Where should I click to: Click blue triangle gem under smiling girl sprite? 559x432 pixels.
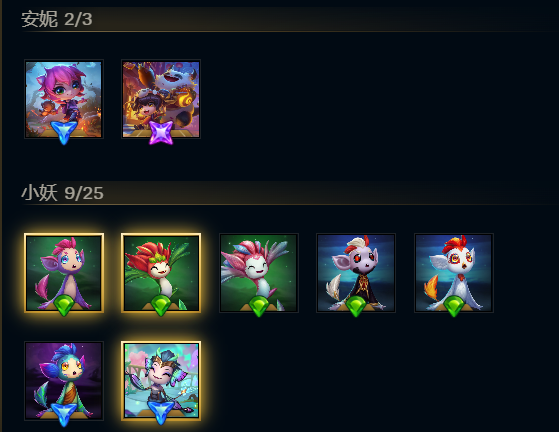click(x=161, y=413)
